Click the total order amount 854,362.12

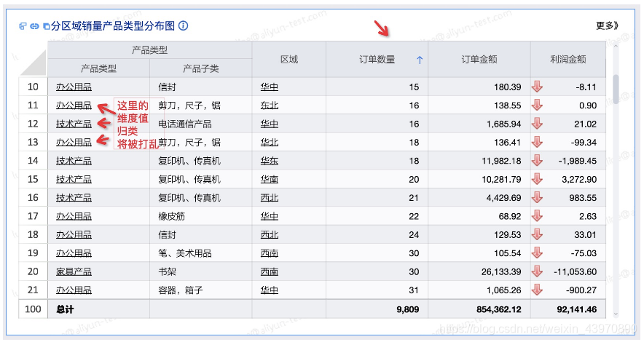click(498, 309)
